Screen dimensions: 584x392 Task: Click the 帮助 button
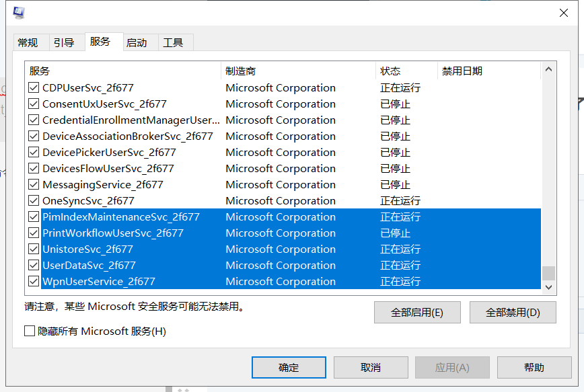coord(534,367)
